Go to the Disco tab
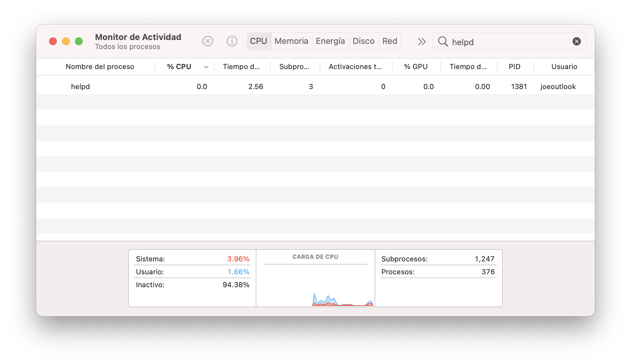Screen dimensions: 631x364 pos(363,41)
